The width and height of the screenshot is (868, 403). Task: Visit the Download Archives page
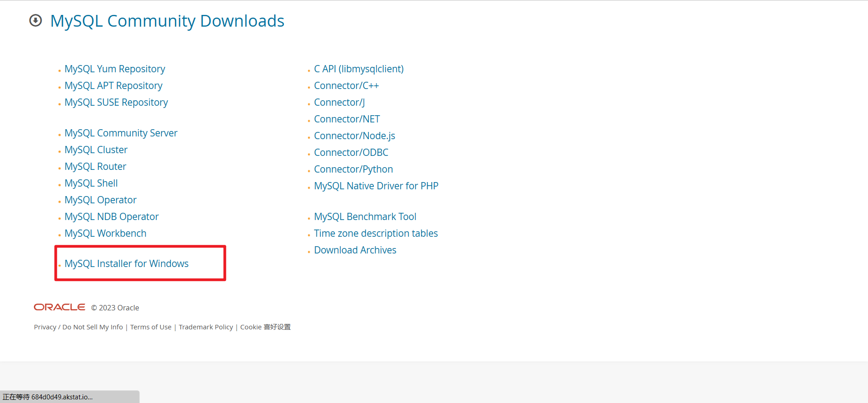click(355, 250)
